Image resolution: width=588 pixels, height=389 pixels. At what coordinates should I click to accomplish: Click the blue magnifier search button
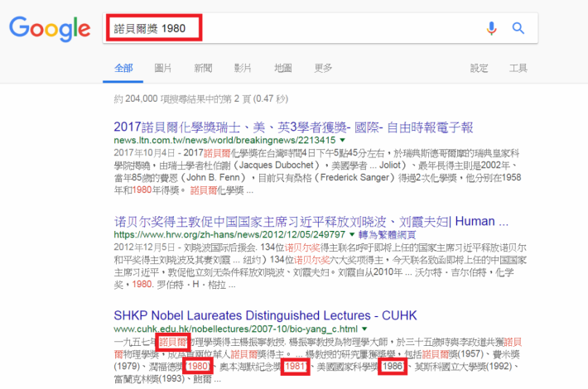(518, 28)
